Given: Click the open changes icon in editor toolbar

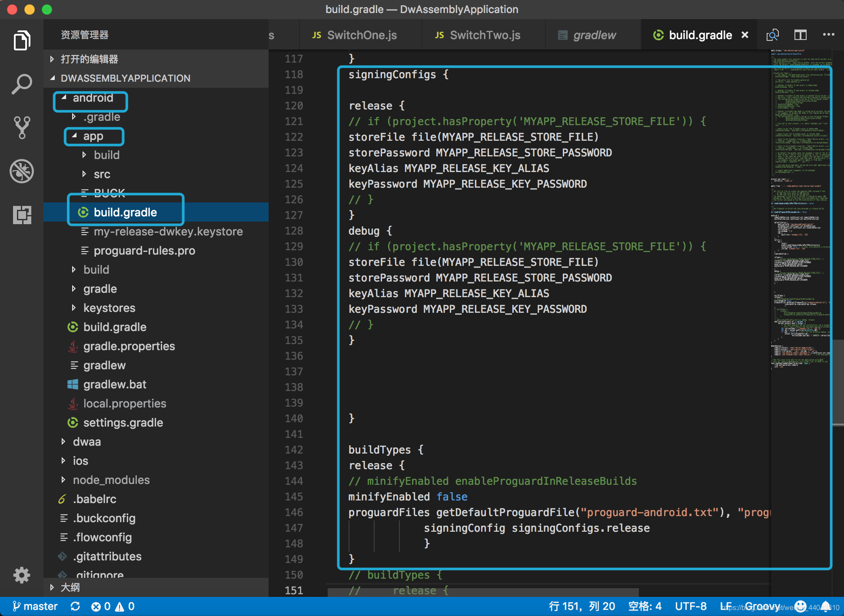Looking at the screenshot, I should coord(772,35).
